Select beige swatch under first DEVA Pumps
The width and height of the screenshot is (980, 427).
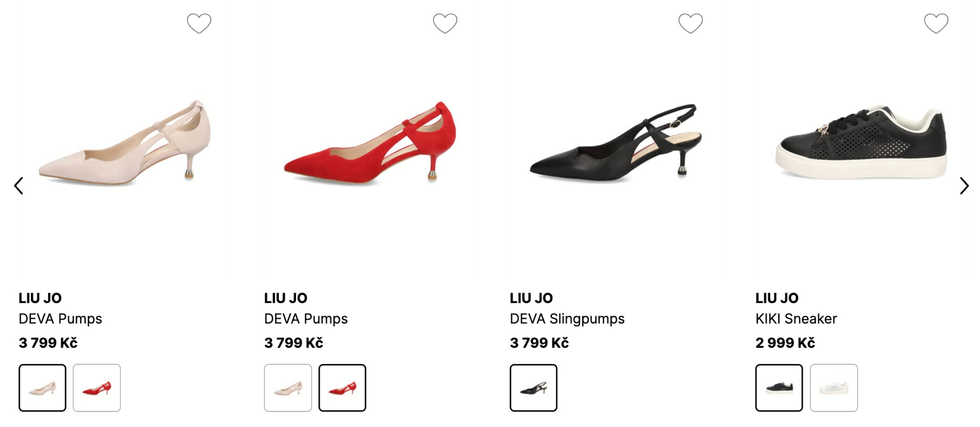click(x=42, y=388)
